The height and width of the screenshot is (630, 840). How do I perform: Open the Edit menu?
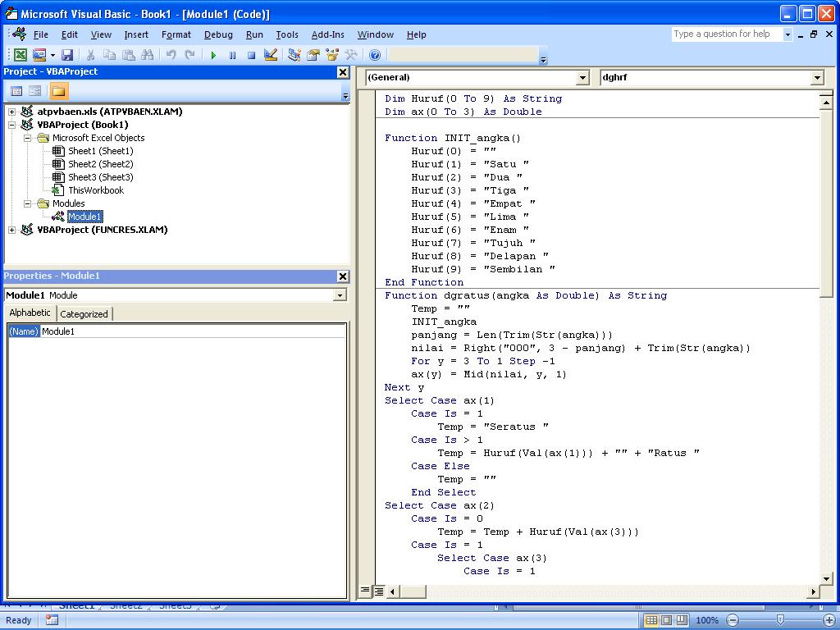[x=69, y=34]
